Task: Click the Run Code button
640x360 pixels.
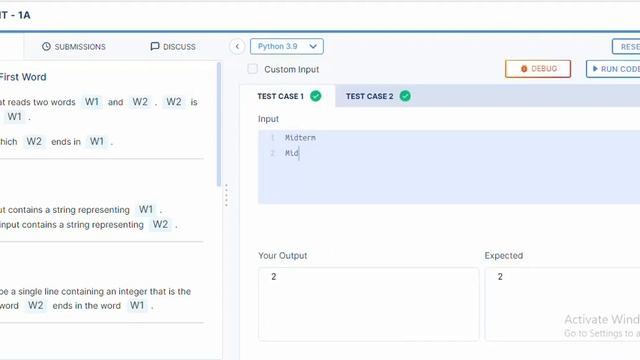Action: tap(613, 69)
